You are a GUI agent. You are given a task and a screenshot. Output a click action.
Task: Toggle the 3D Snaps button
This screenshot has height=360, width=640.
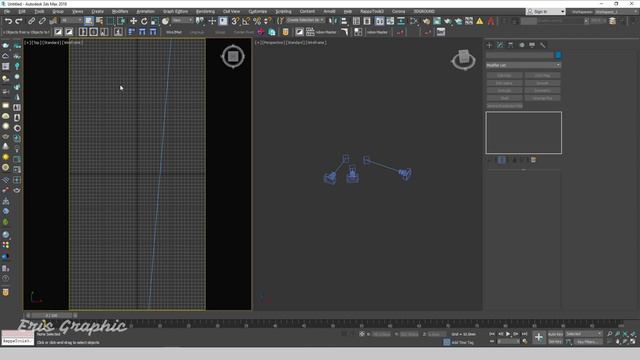[x=235, y=21]
